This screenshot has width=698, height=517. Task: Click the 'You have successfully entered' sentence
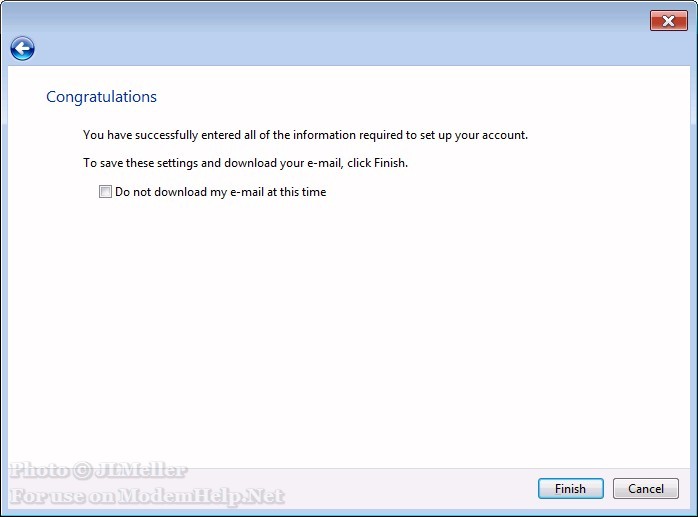tap(305, 134)
